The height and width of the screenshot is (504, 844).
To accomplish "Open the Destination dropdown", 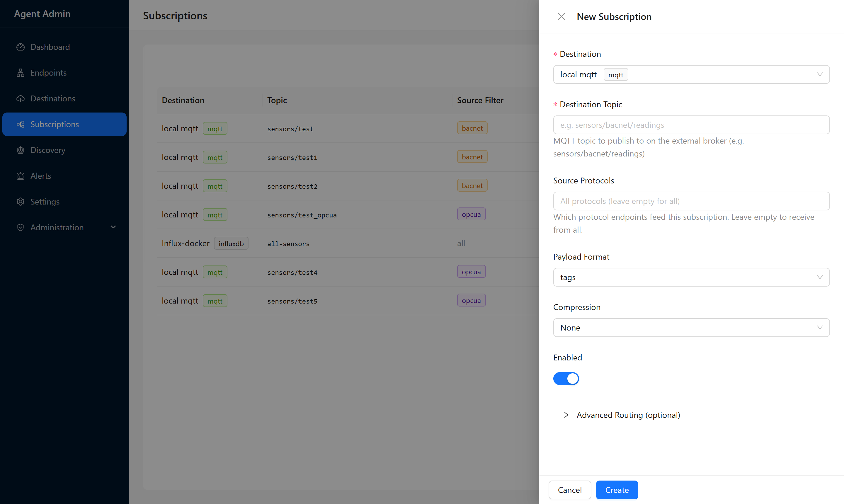I will point(691,74).
